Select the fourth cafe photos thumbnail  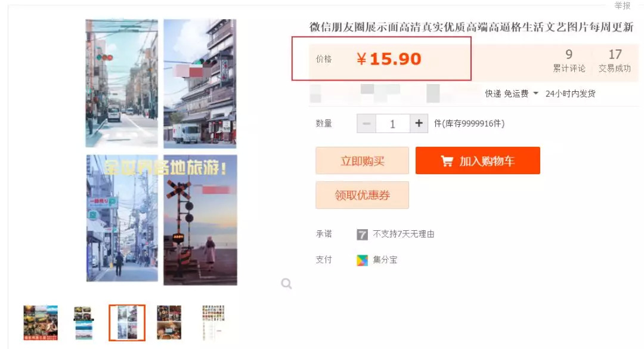pos(169,323)
